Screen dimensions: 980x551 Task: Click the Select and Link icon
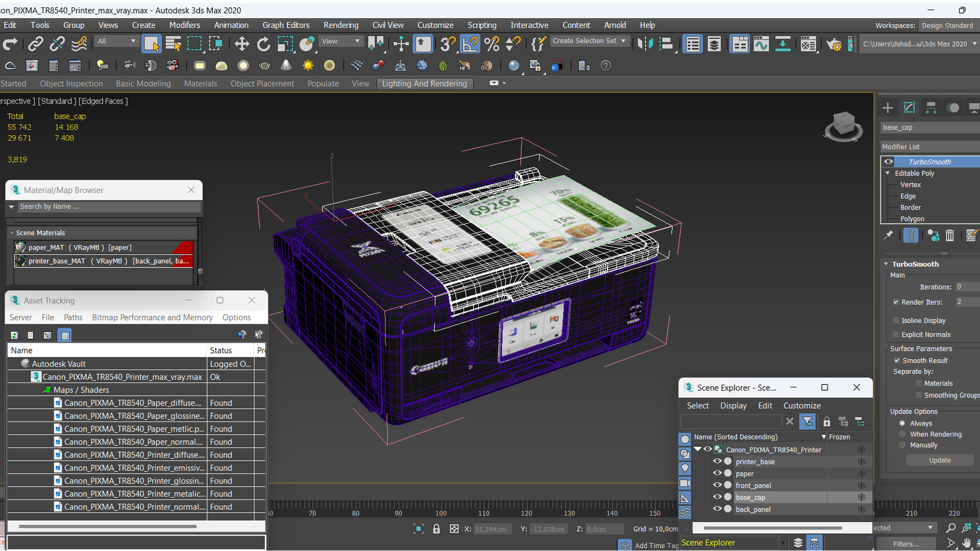point(35,44)
